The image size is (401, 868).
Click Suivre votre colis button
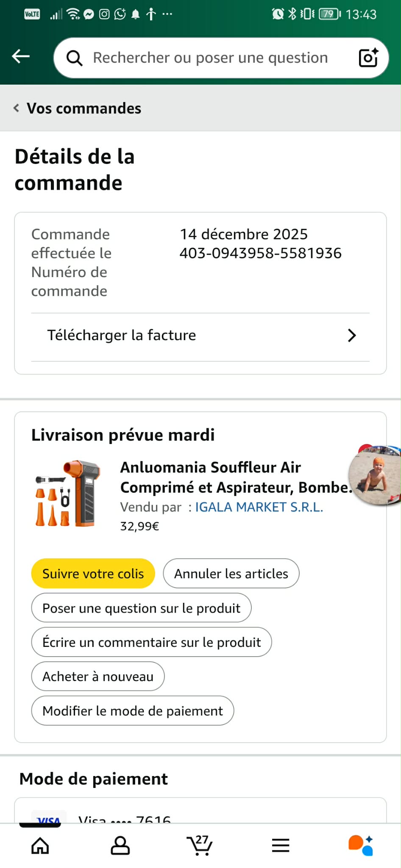(93, 574)
